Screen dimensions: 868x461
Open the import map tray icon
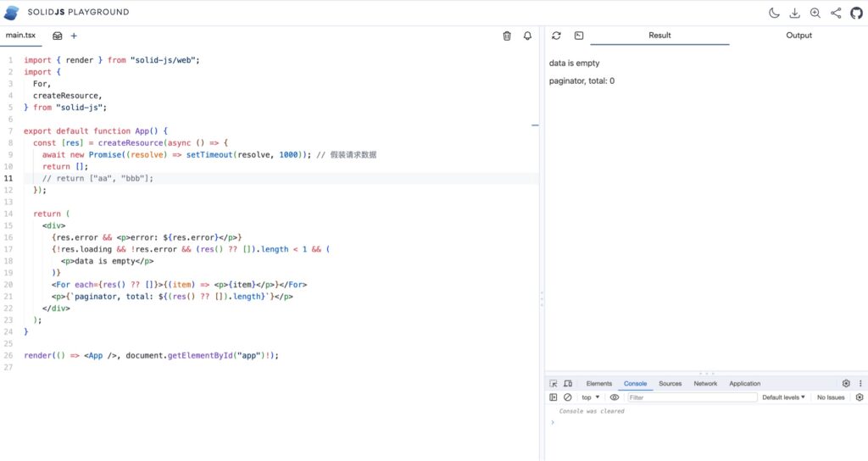pos(58,36)
